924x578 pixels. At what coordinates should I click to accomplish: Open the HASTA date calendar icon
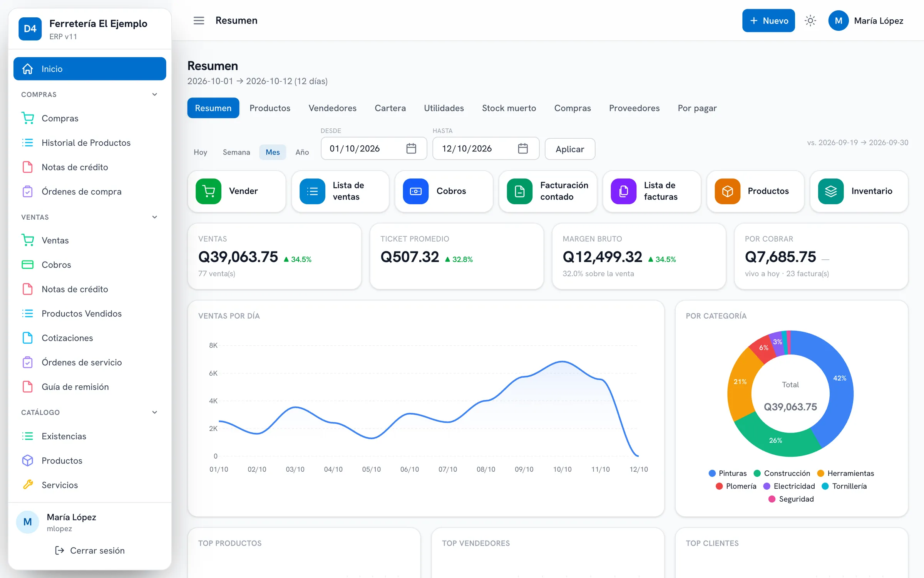[522, 148]
